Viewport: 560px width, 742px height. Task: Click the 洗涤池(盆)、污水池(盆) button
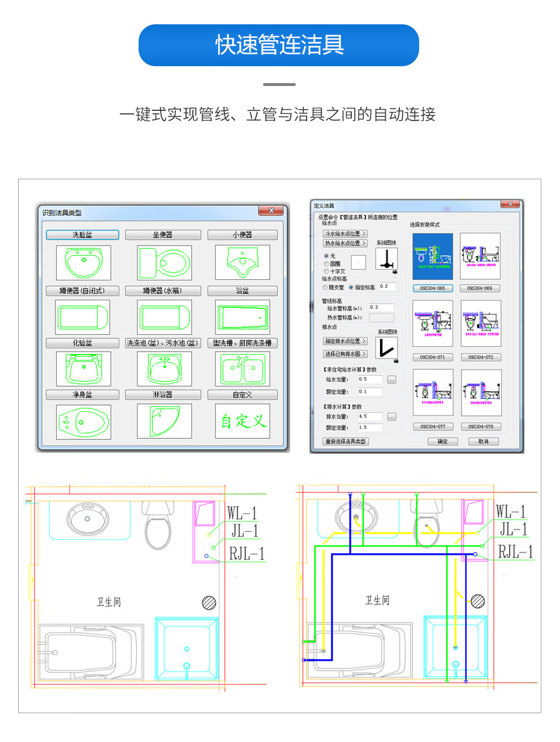[x=163, y=343]
